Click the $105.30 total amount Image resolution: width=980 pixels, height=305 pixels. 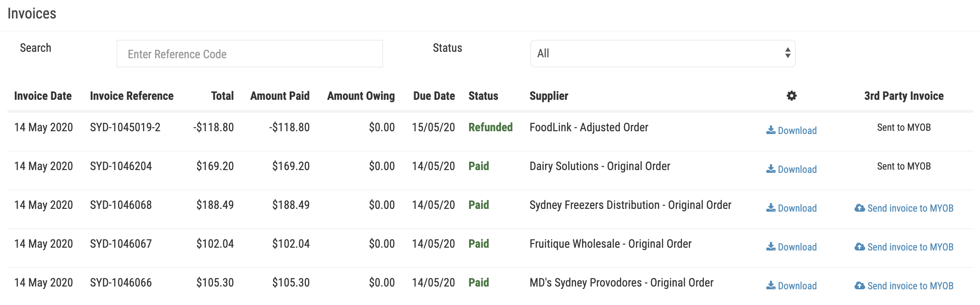tap(215, 282)
